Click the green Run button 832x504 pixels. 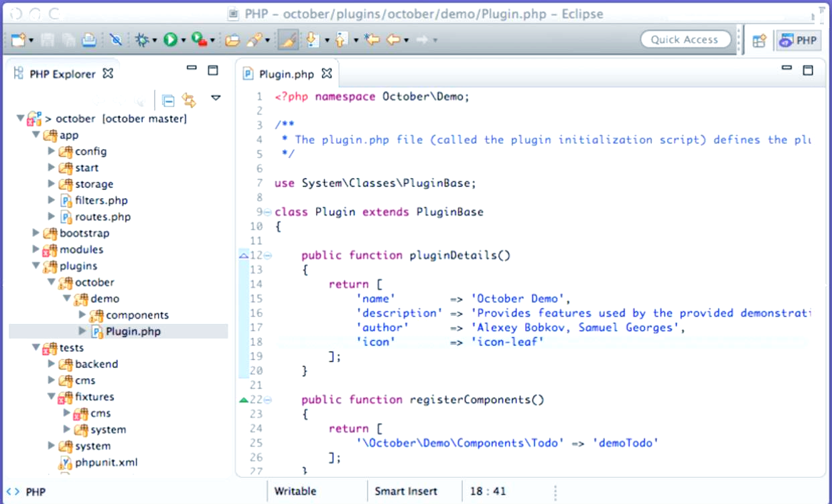(x=170, y=40)
